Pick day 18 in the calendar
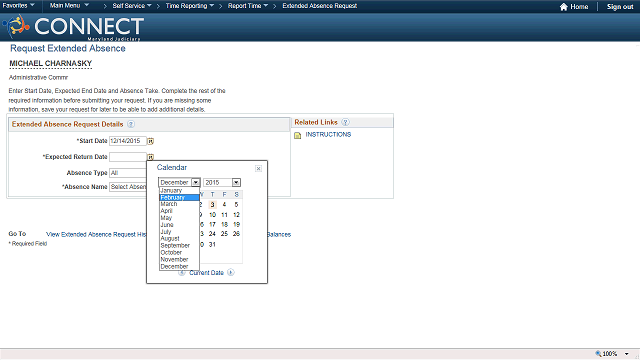The height and width of the screenshot is (360, 640). 224,224
